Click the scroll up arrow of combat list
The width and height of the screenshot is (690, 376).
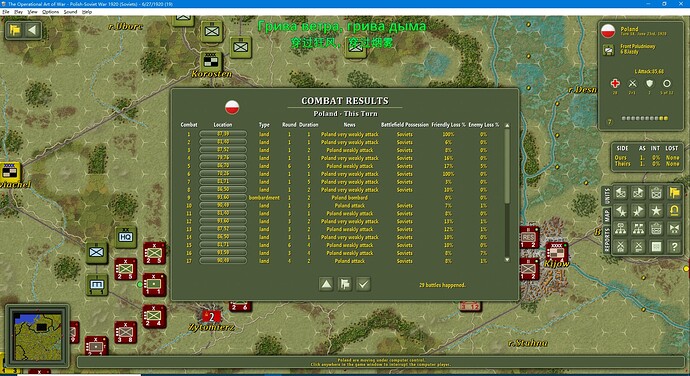pos(507,126)
